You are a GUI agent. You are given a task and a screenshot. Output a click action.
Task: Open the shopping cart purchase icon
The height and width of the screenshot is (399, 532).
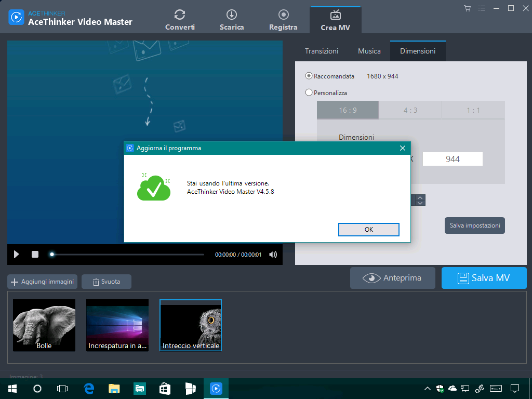(467, 8)
